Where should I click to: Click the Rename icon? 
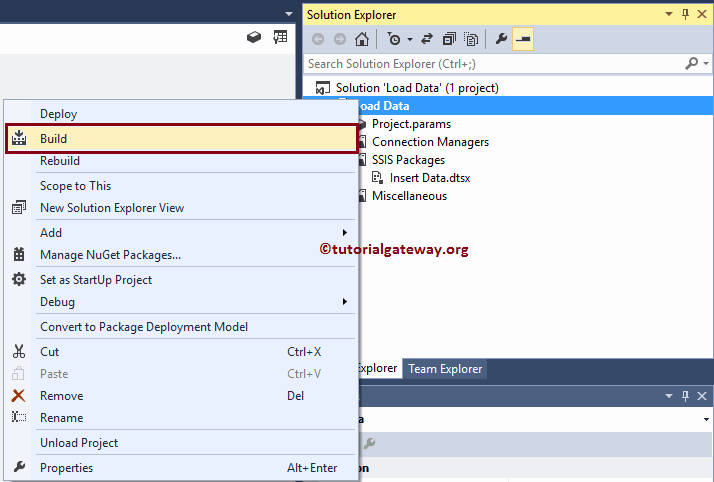tap(19, 417)
